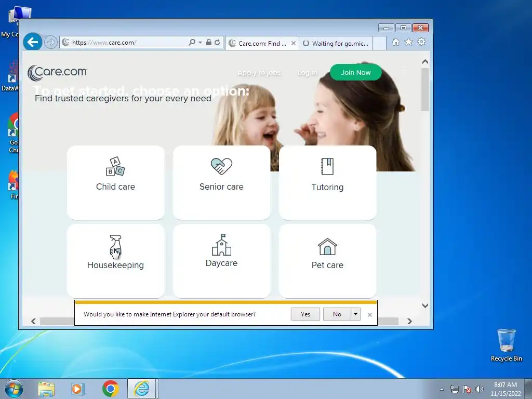This screenshot has width=532, height=399.
Task: Open the Action Center flag icon
Action: coord(467,389)
